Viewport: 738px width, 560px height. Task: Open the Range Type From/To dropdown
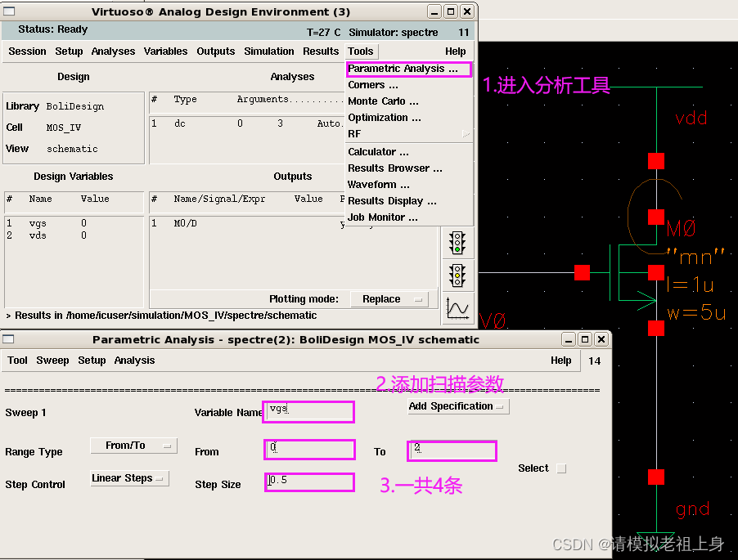pos(133,446)
